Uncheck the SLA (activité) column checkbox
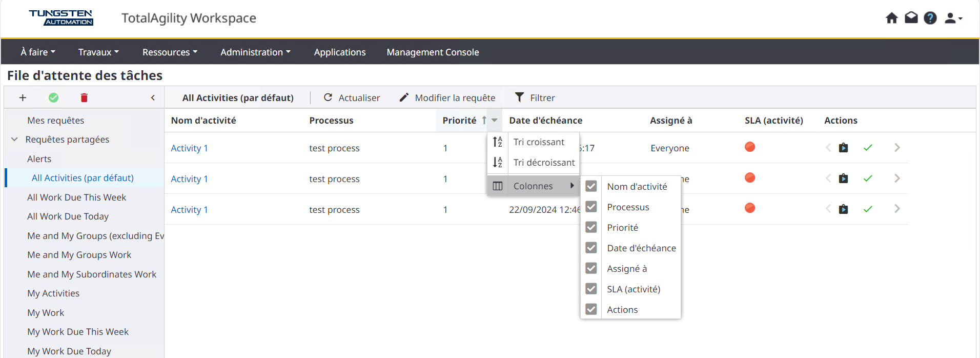 click(x=591, y=289)
